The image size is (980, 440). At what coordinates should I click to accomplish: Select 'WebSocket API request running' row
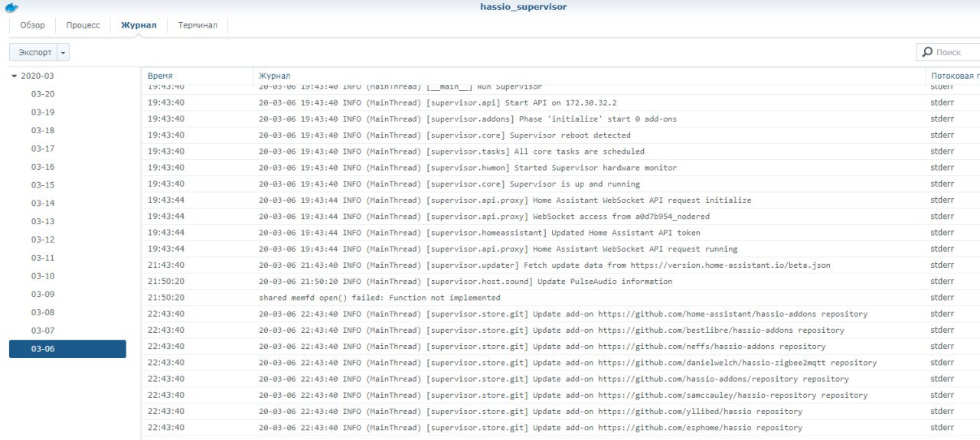pyautogui.click(x=560, y=249)
